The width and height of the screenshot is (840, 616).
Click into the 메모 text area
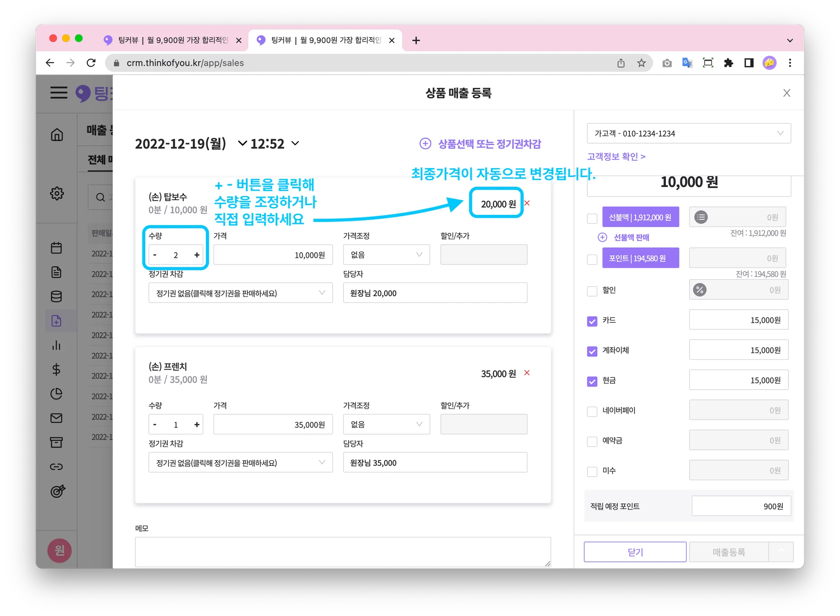click(x=342, y=552)
